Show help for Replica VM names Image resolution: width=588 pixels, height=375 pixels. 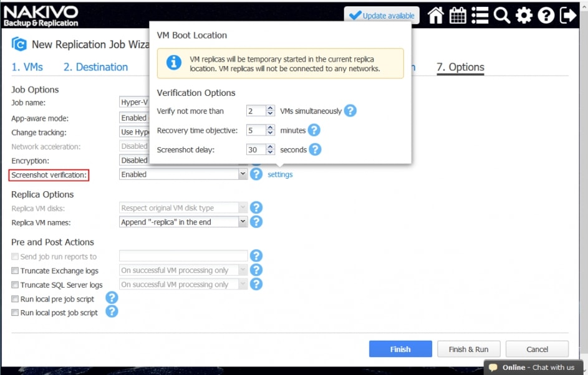256,222
